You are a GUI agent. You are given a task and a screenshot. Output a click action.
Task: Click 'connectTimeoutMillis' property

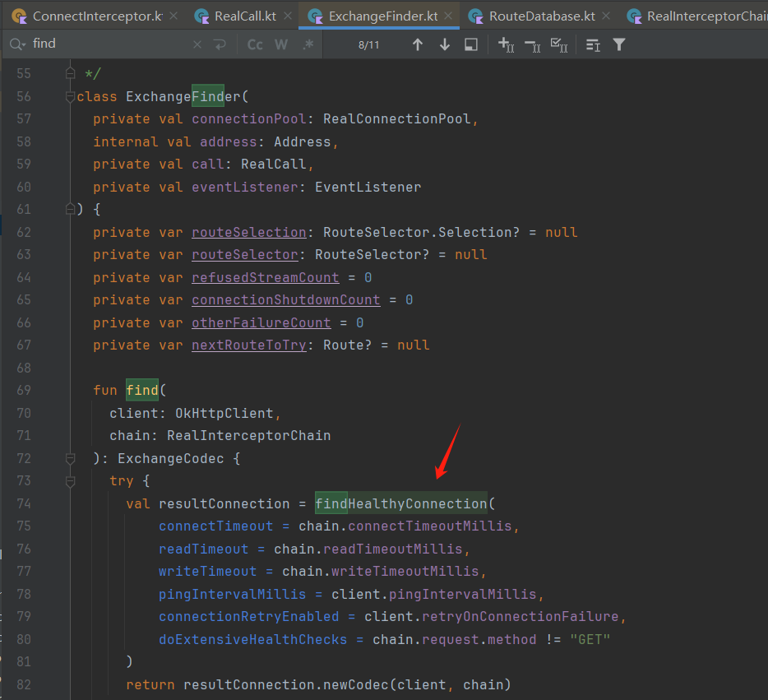pos(429,526)
